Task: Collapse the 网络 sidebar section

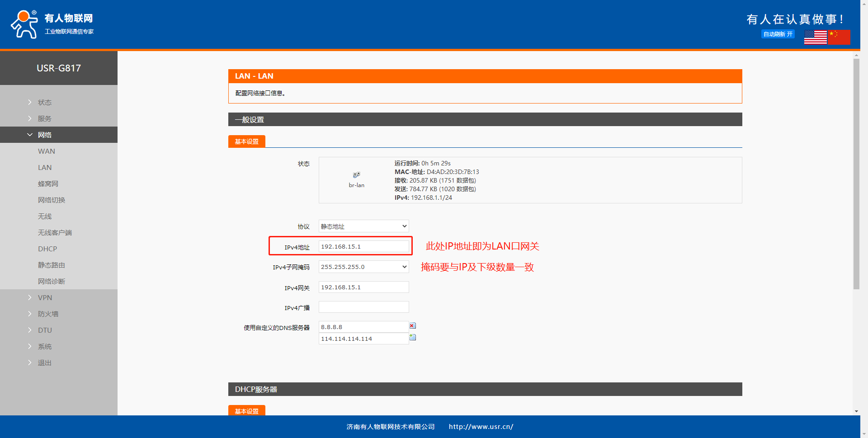Action: pyautogui.click(x=44, y=135)
